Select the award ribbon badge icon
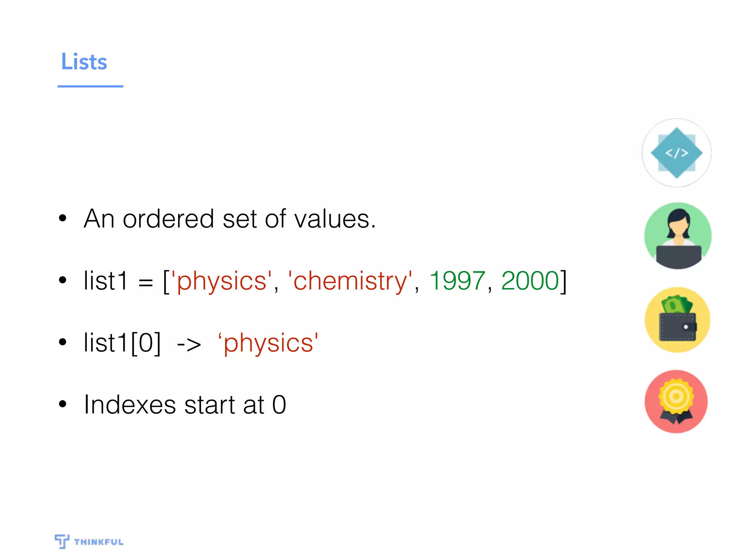 click(x=676, y=401)
